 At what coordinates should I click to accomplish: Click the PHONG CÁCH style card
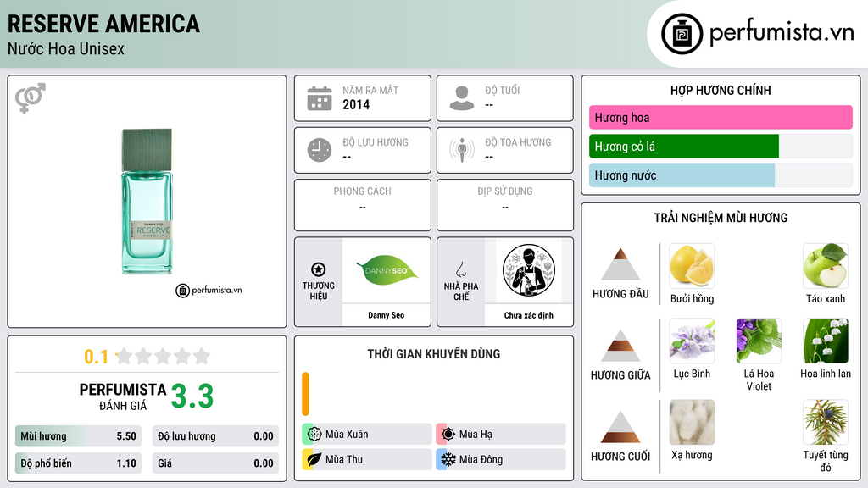[363, 205]
